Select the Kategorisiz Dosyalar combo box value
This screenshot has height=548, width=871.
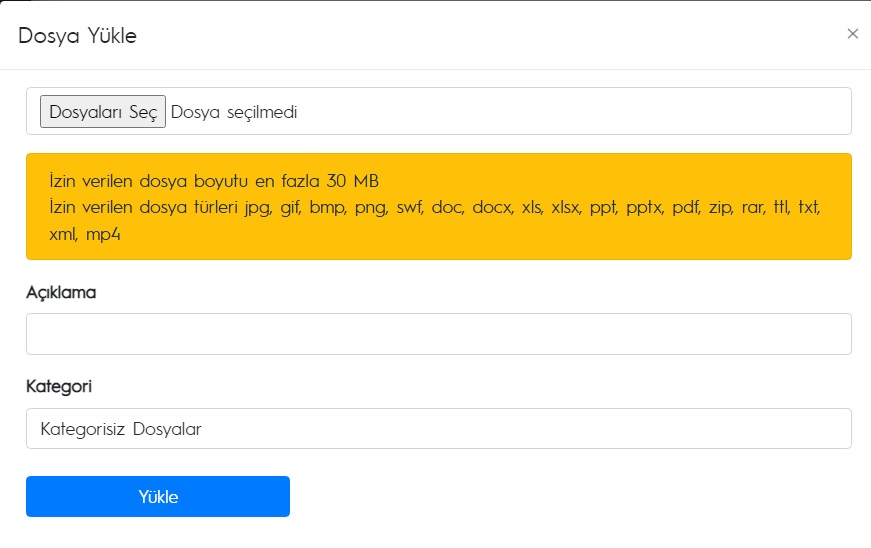(121, 429)
